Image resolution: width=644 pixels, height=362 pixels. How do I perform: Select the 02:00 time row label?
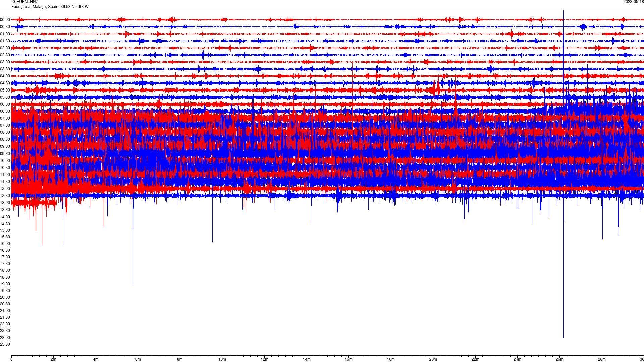pos(5,48)
